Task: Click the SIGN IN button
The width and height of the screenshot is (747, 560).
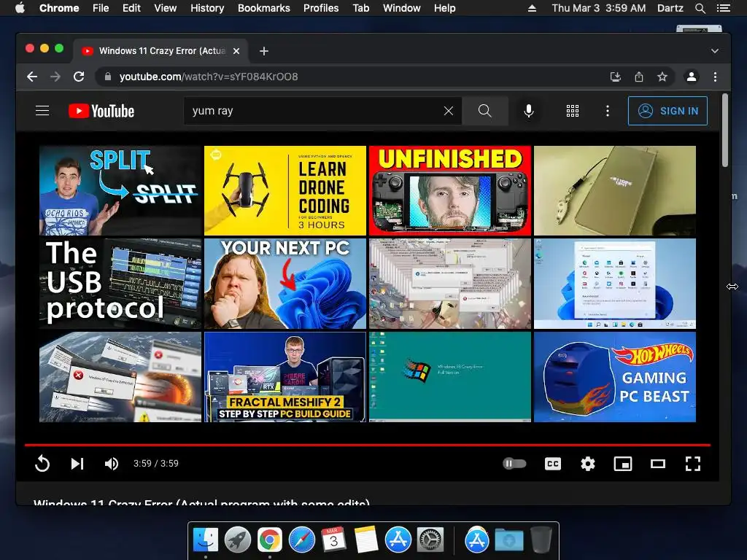Action: pos(667,111)
